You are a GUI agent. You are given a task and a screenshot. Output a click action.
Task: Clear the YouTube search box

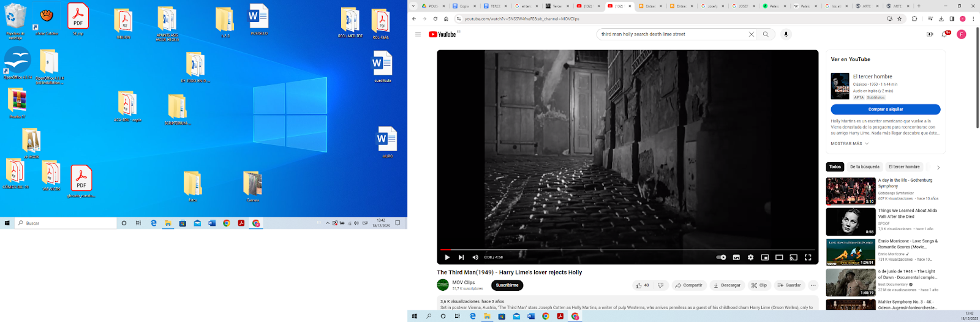pos(752,34)
